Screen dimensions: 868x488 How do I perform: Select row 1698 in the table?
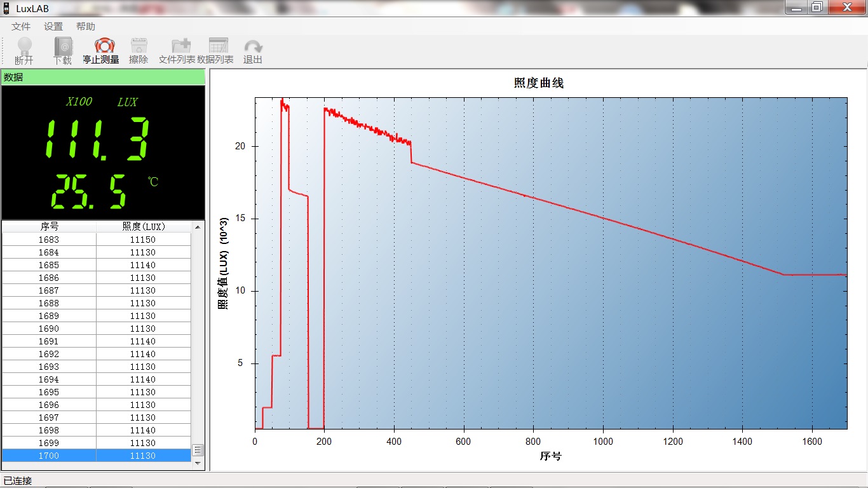point(97,430)
